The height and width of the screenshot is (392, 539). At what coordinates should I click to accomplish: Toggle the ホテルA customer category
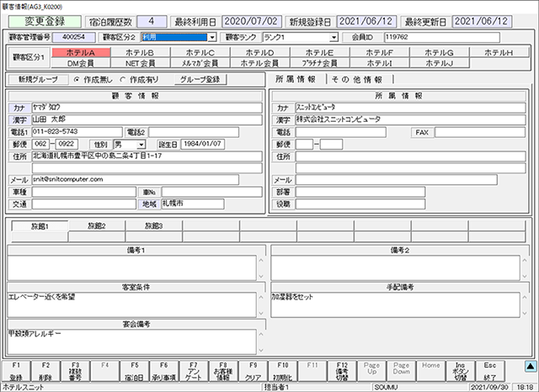pos(81,52)
